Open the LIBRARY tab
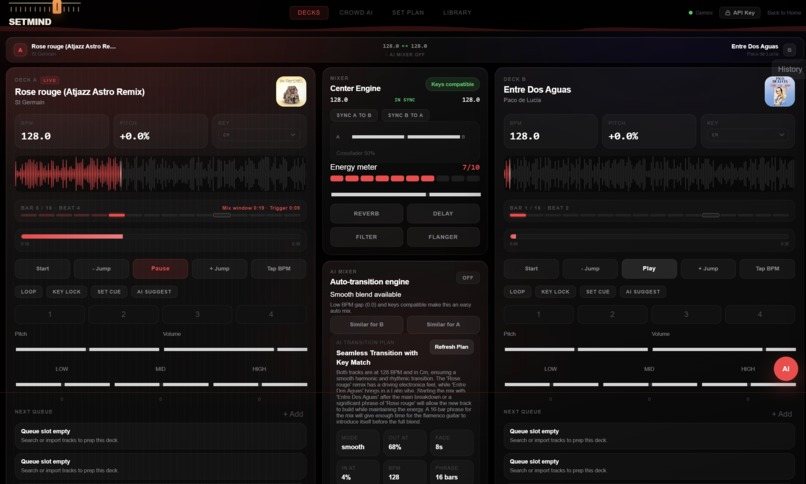 pyautogui.click(x=457, y=12)
